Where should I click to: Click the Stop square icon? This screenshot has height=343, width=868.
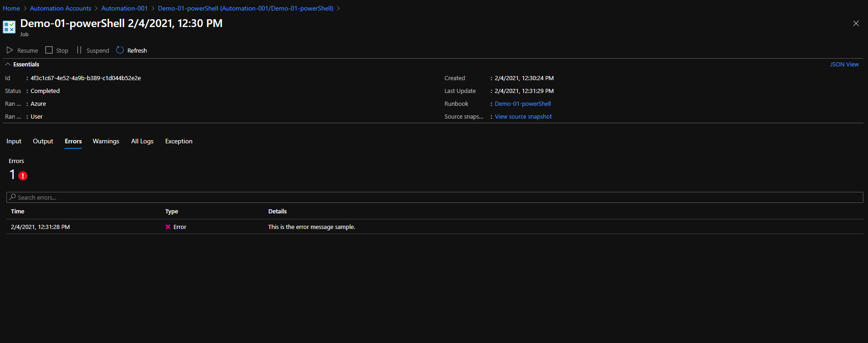click(x=49, y=50)
